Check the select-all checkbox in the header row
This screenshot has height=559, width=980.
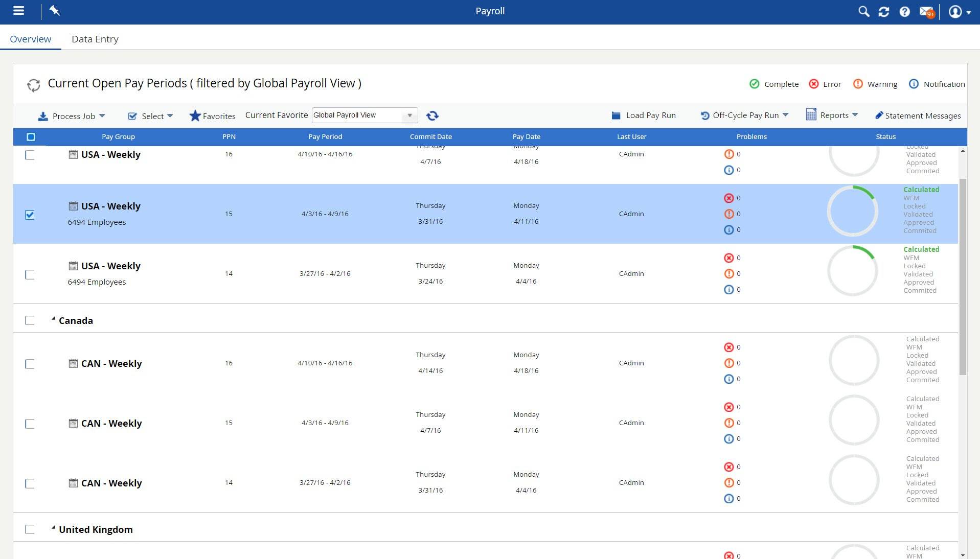[x=31, y=136]
